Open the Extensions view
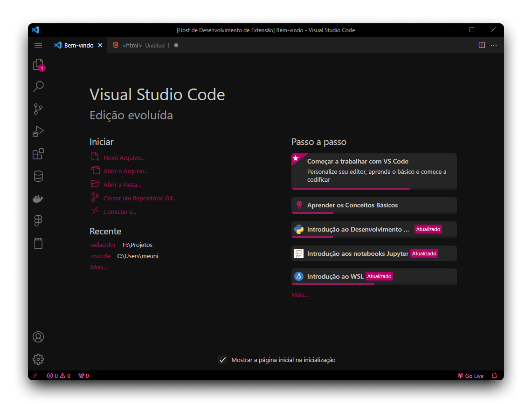 click(x=38, y=154)
